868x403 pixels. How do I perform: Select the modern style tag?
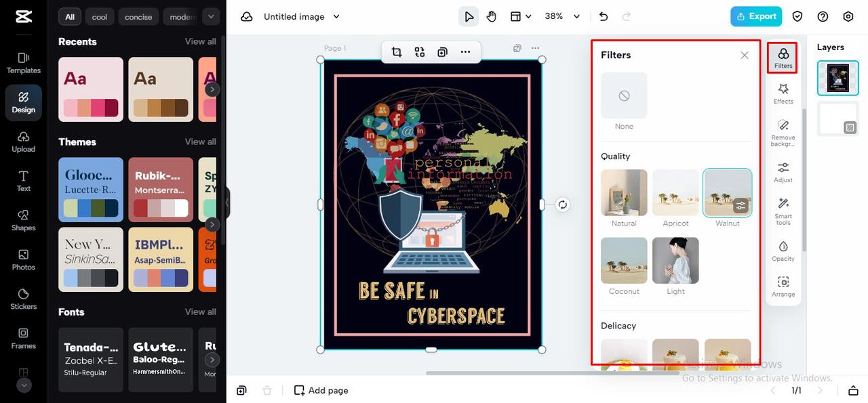pos(181,17)
